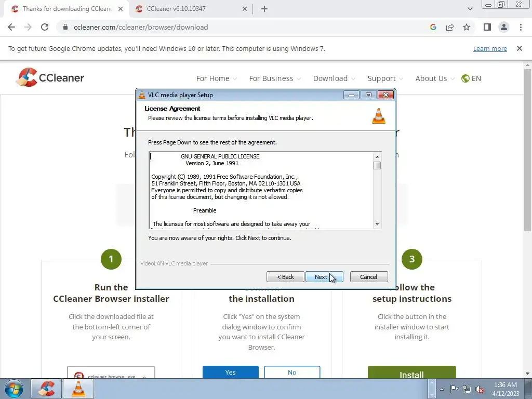Open the Chrome three-dot menu
Image resolution: width=532 pixels, height=399 pixels.
click(521, 27)
